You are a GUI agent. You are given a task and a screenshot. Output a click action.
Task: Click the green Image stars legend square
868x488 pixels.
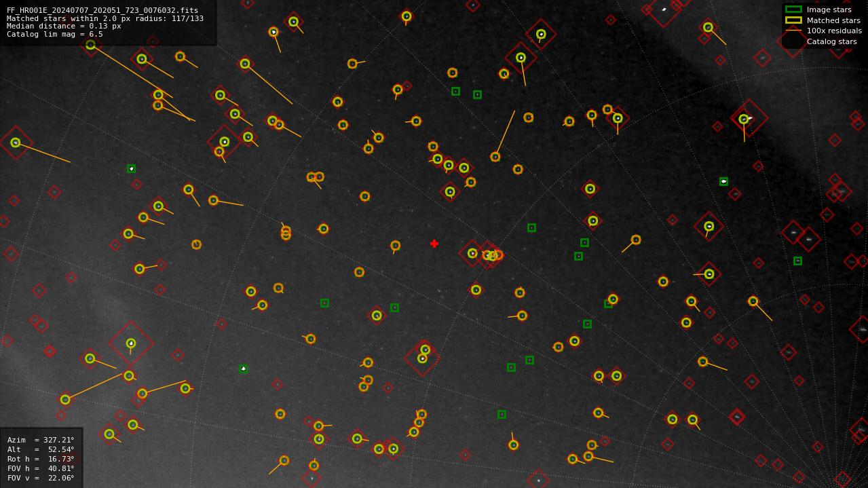click(793, 10)
